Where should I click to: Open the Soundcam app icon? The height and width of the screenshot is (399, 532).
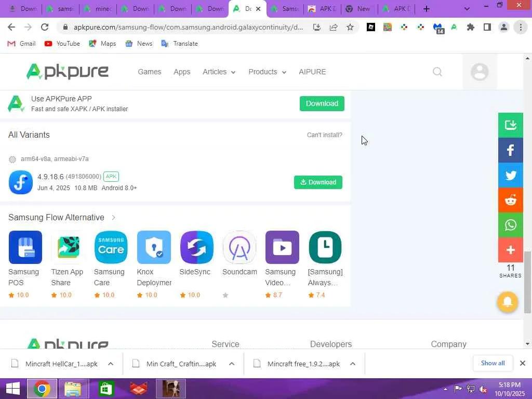pyautogui.click(x=240, y=247)
